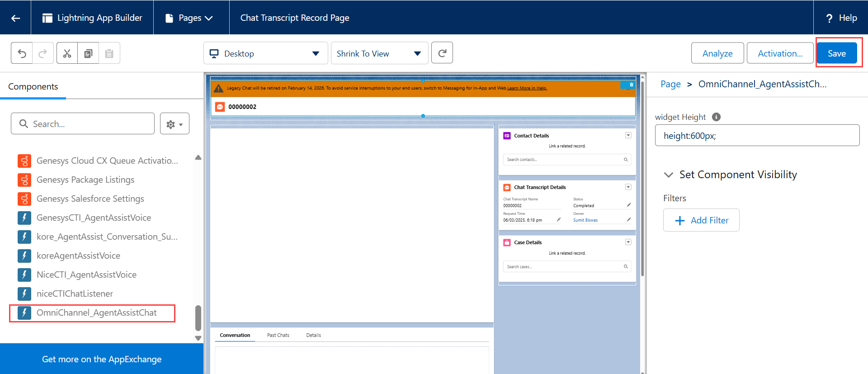The image size is (868, 374).
Task: Click the Chat Transcript Details card icon
Action: [x=507, y=187]
